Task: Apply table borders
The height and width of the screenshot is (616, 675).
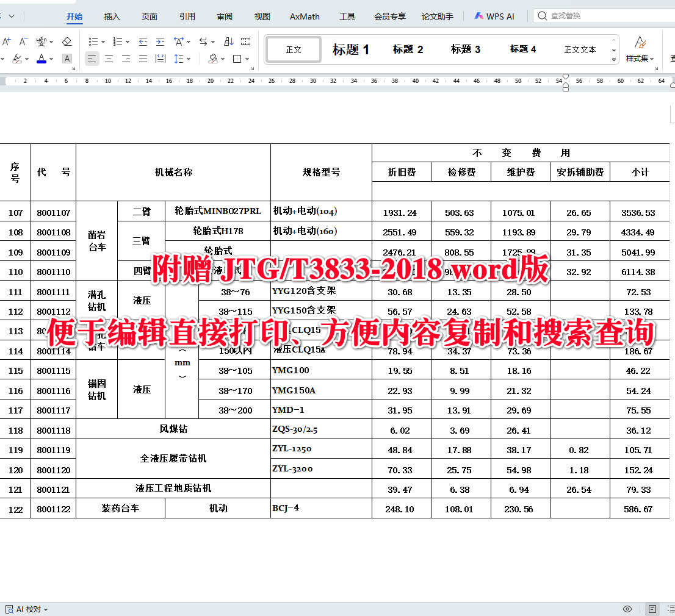Action: pyautogui.click(x=237, y=59)
